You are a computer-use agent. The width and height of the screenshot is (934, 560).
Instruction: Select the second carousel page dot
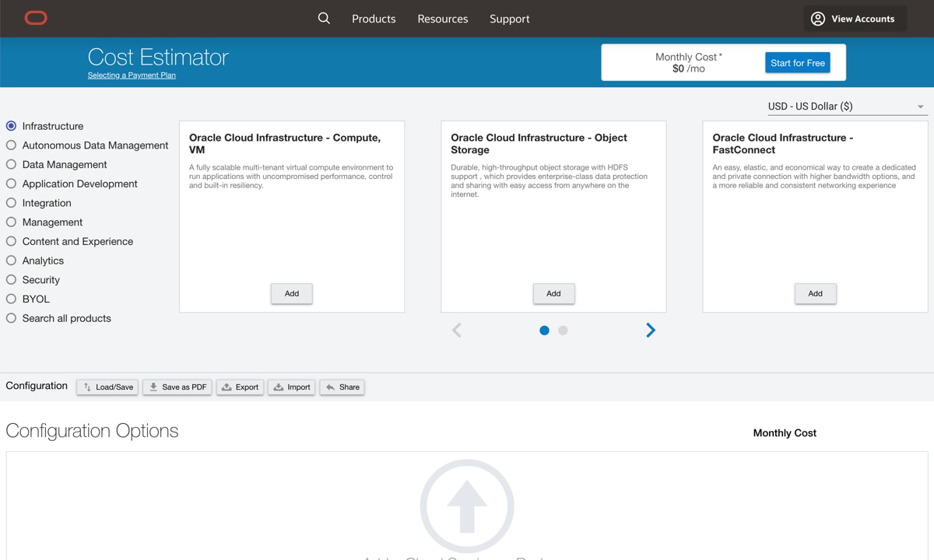click(563, 331)
